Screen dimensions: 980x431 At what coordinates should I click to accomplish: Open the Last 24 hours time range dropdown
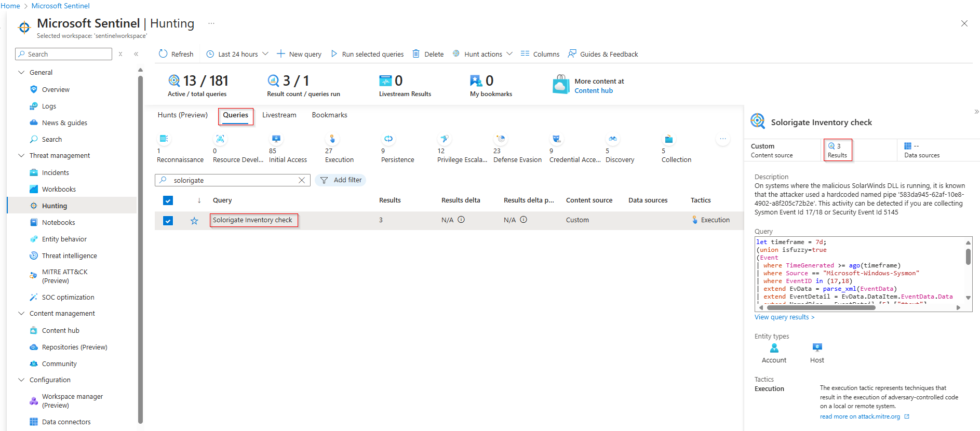click(237, 54)
